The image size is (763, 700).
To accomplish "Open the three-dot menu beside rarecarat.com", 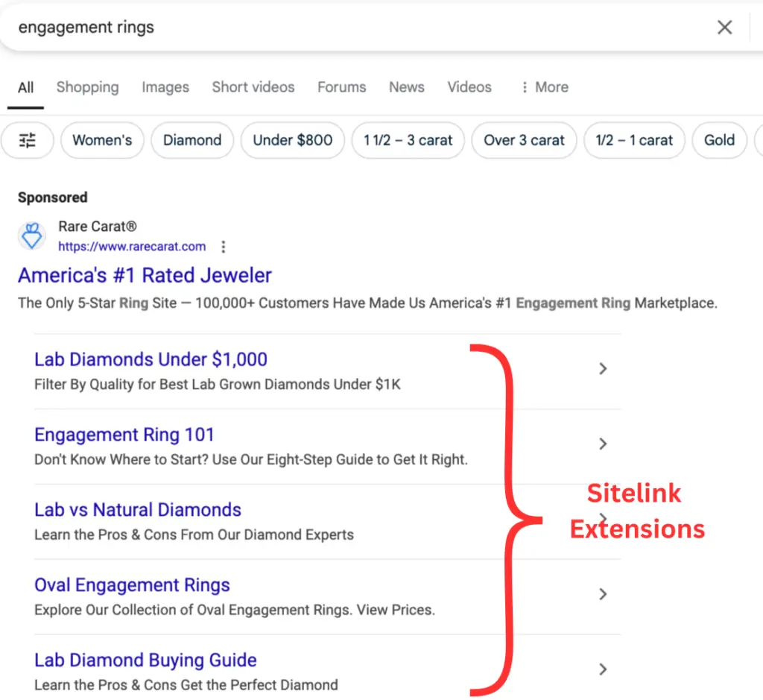I will click(223, 247).
